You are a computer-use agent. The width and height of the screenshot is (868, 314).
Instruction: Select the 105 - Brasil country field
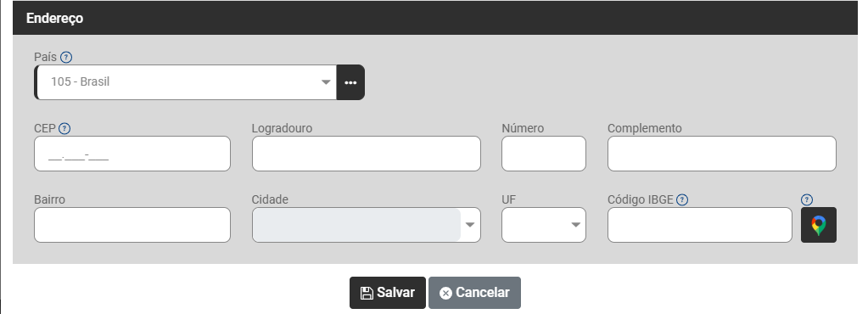(186, 82)
